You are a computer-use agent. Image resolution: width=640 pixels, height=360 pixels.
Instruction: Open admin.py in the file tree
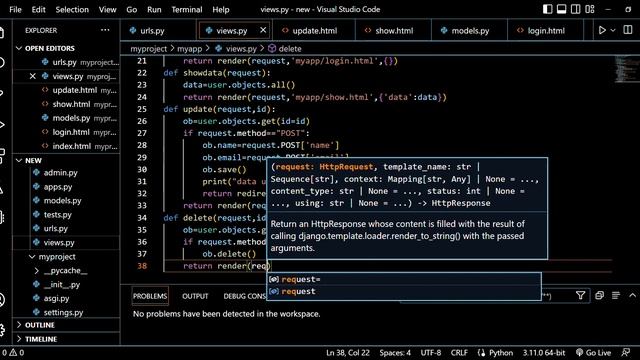(60, 173)
